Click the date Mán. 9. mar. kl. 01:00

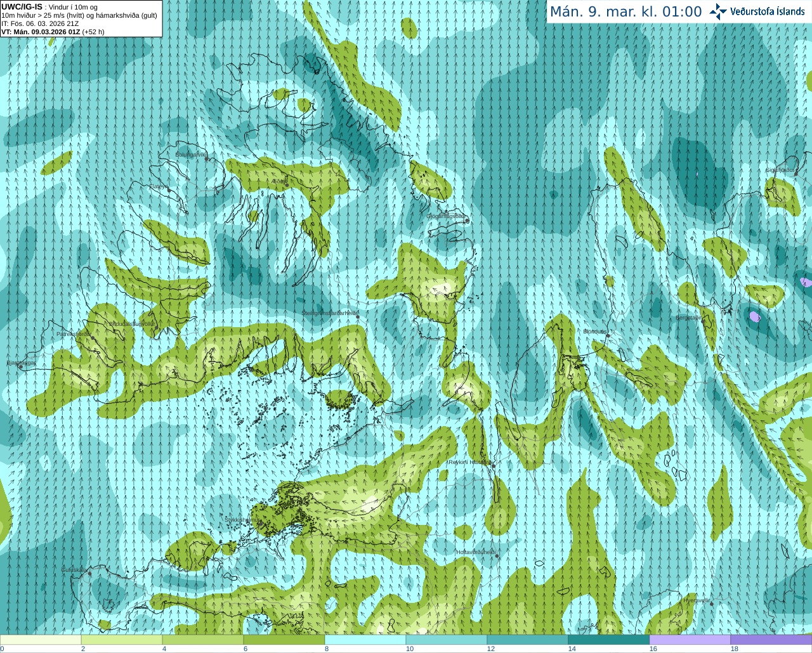coord(625,12)
